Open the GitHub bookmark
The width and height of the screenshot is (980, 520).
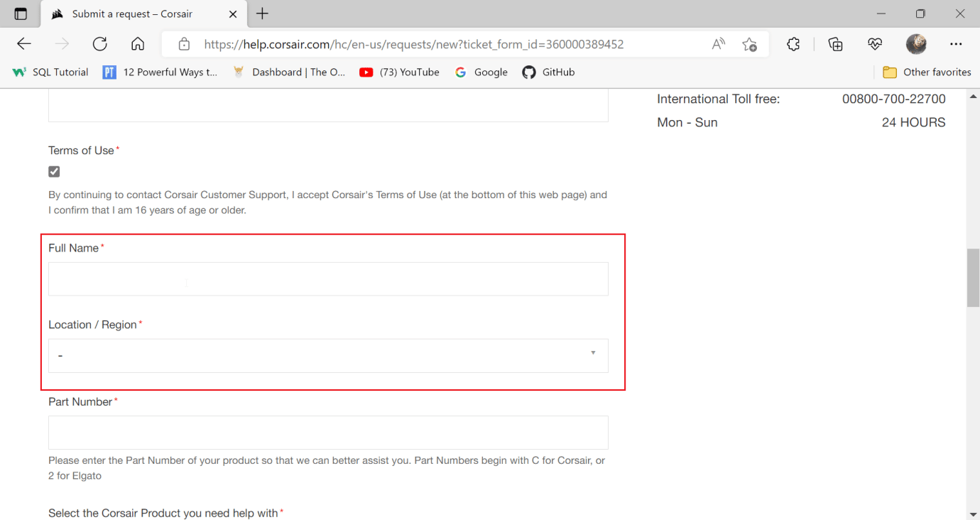point(548,72)
